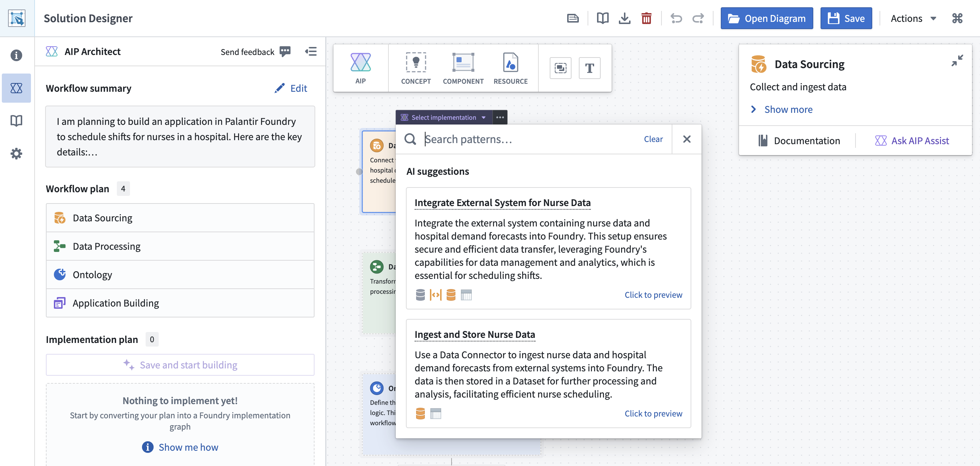Select the RESOURCE node tool

click(x=510, y=68)
